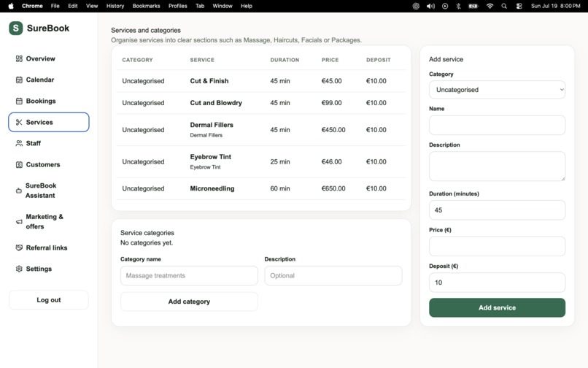The height and width of the screenshot is (368, 588).
Task: Open the Category dropdown showing Uncategorised
Action: (x=497, y=90)
